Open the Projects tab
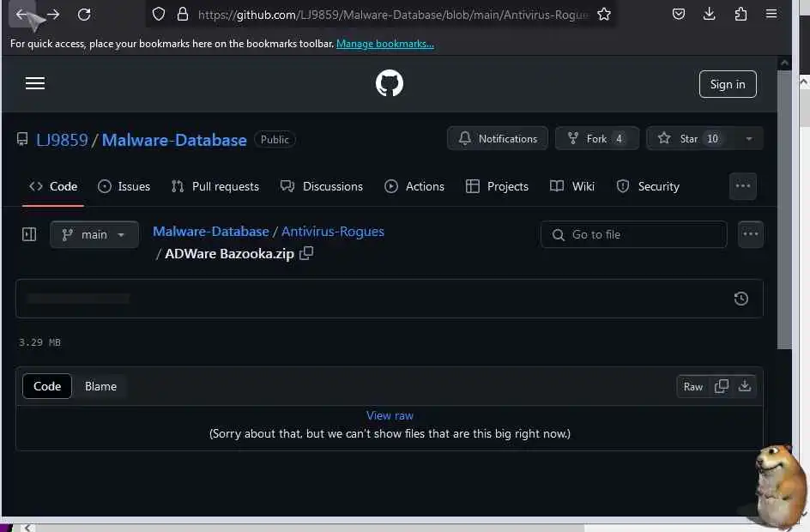This screenshot has width=810, height=532. [x=497, y=186]
